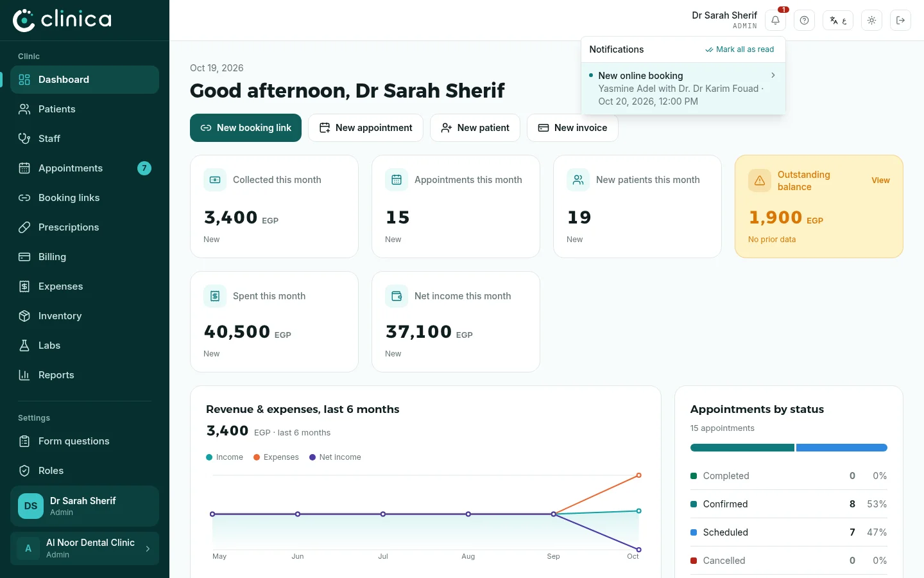Image resolution: width=924 pixels, height=578 pixels.
Task: Click the Spent this month receipt icon
Action: pyautogui.click(x=215, y=296)
